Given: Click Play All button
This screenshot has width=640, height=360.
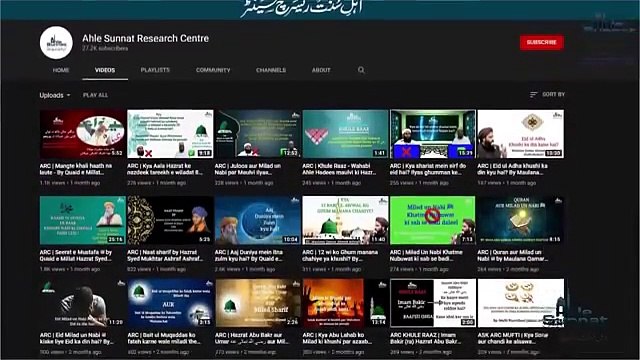Looking at the screenshot, I should point(96,95).
